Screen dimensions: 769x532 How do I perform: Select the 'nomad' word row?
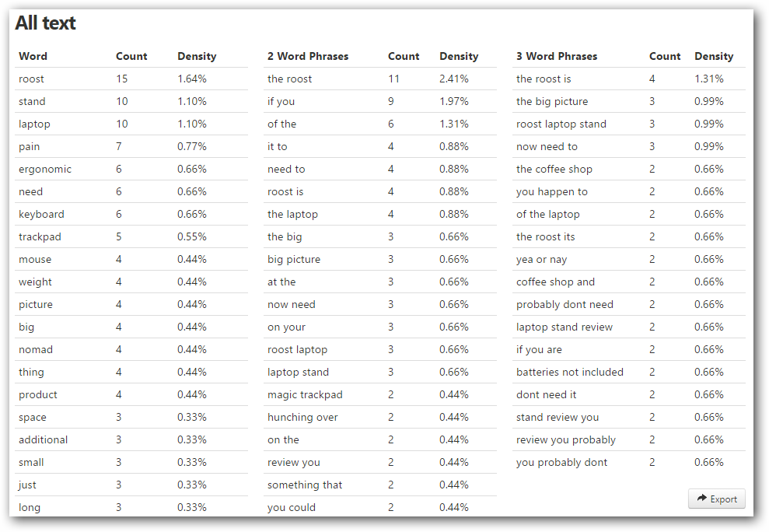(131, 350)
